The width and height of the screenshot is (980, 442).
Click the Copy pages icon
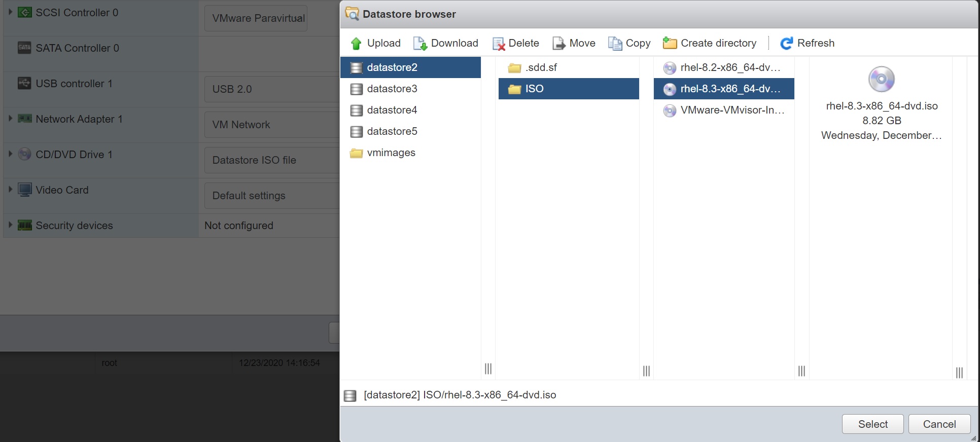[615, 44]
